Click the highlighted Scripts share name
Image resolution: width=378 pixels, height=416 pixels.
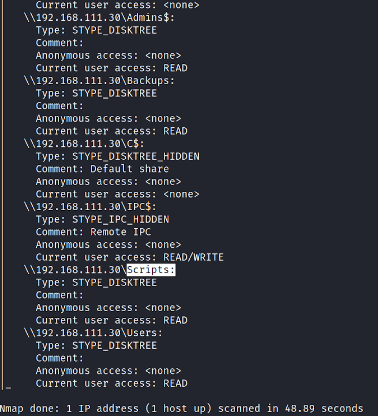(151, 270)
